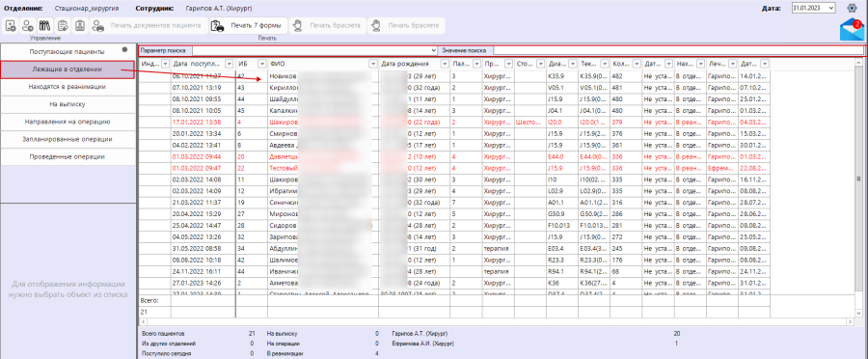The height and width of the screenshot is (359, 868).
Task: Click the vertical scrollbar of patient table
Action: point(859,179)
